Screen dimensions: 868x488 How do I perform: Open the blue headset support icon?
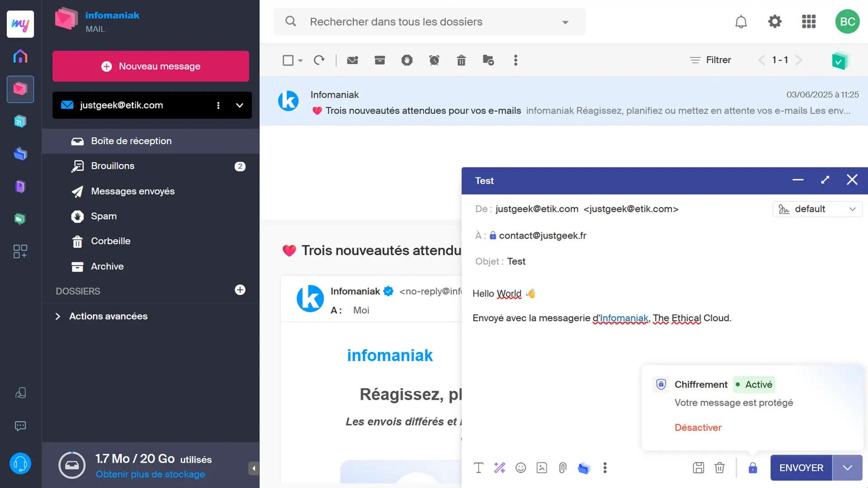point(20,464)
